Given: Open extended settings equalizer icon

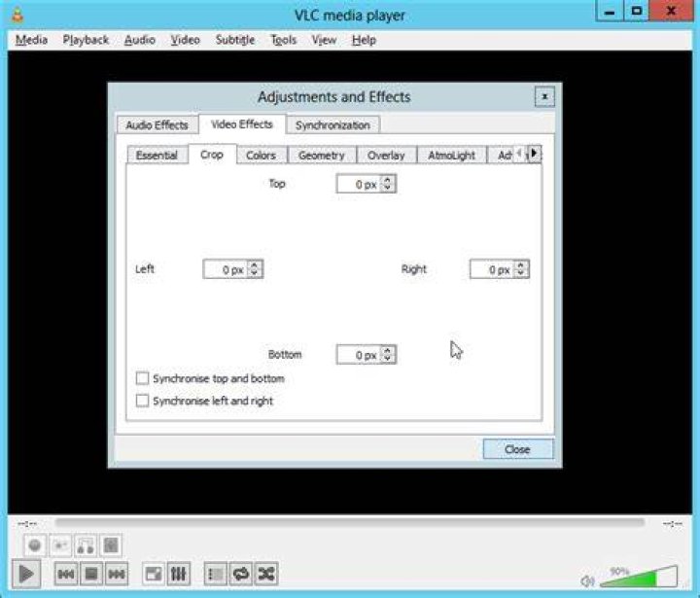Looking at the screenshot, I should 179,574.
